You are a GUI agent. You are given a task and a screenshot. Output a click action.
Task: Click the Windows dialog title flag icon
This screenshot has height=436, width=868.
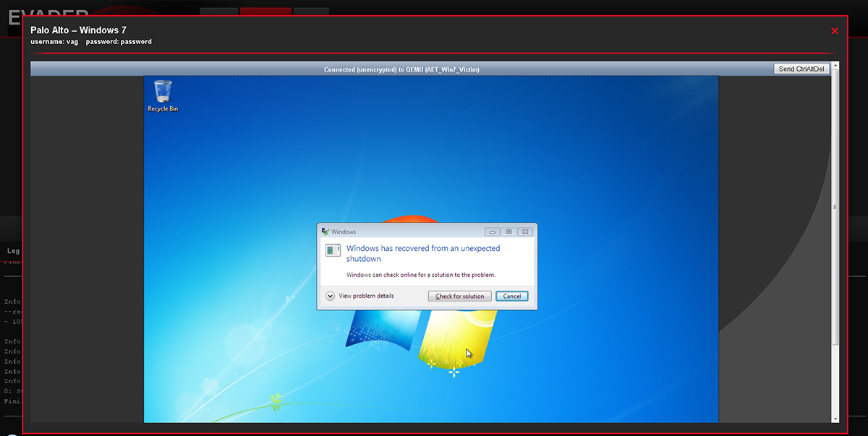(x=325, y=231)
